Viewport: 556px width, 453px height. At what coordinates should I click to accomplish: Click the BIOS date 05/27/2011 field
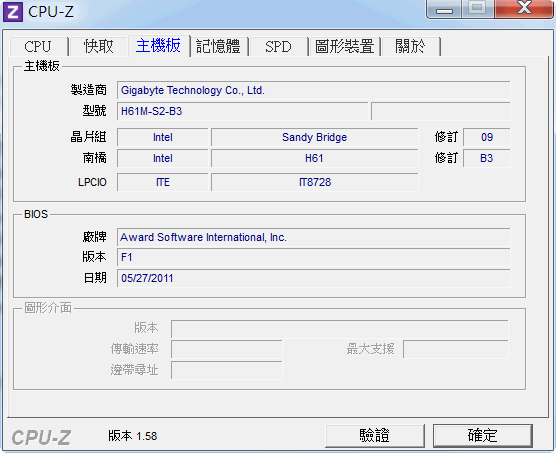tap(313, 278)
